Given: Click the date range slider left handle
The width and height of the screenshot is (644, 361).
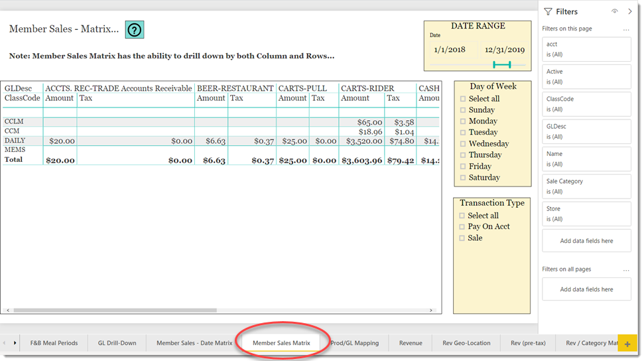Looking at the screenshot, I should (x=495, y=64).
